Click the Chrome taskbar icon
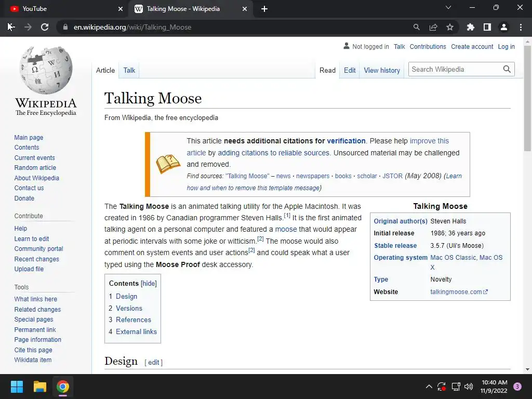The width and height of the screenshot is (532, 399). click(x=63, y=387)
